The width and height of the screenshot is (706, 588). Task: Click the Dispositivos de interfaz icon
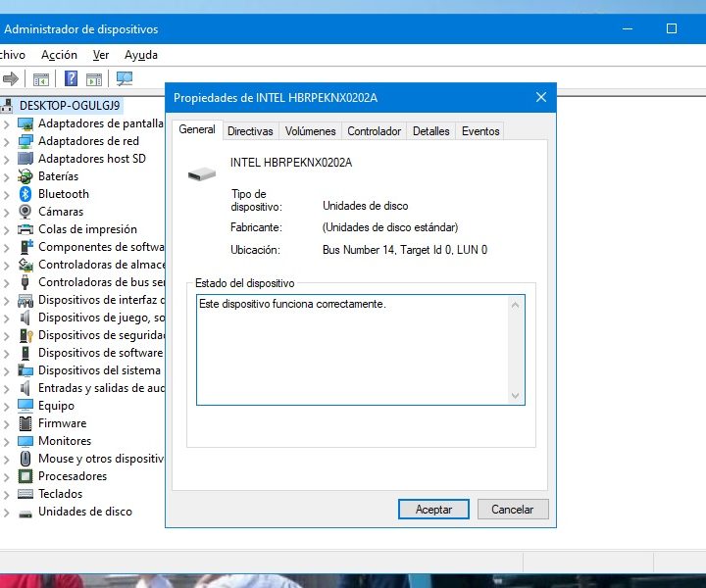pyautogui.click(x=25, y=300)
